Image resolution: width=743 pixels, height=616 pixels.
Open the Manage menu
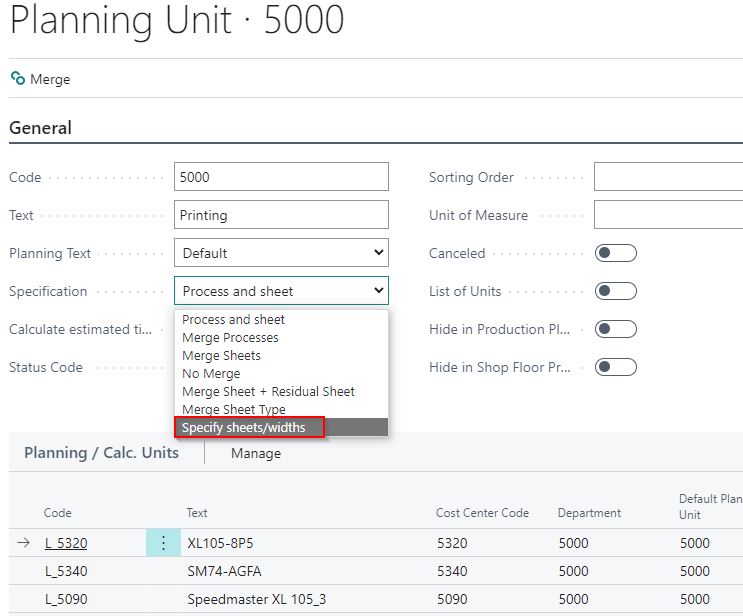[x=256, y=453]
